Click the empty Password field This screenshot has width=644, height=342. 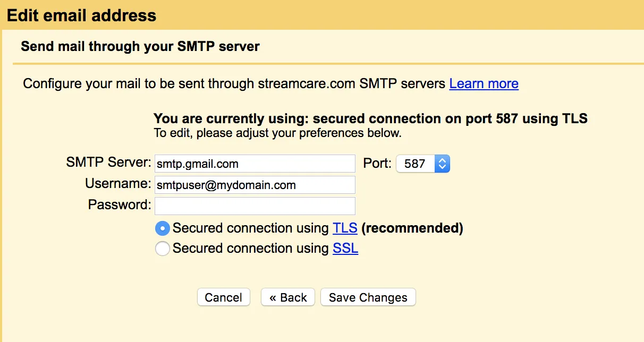tap(255, 206)
